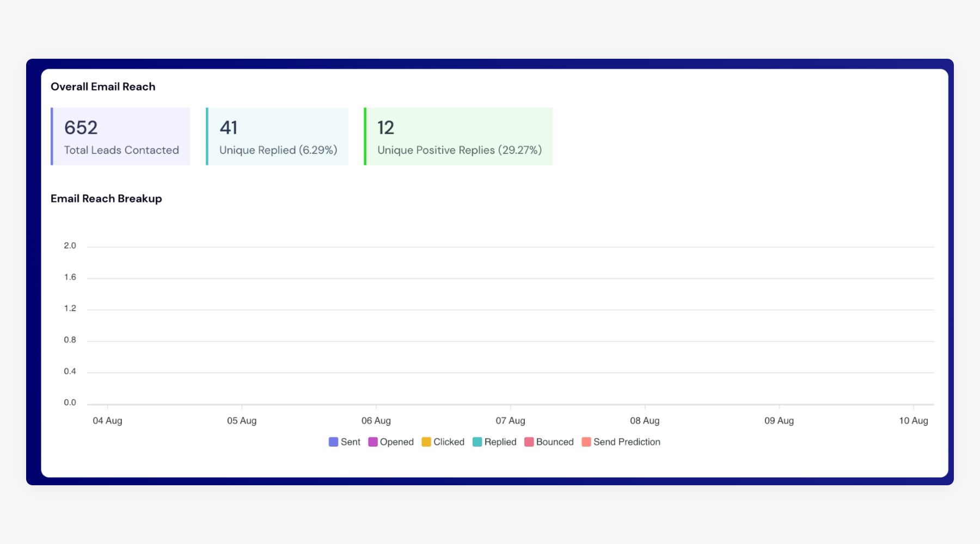
Task: Click the Bounced legend label text
Action: 555,442
